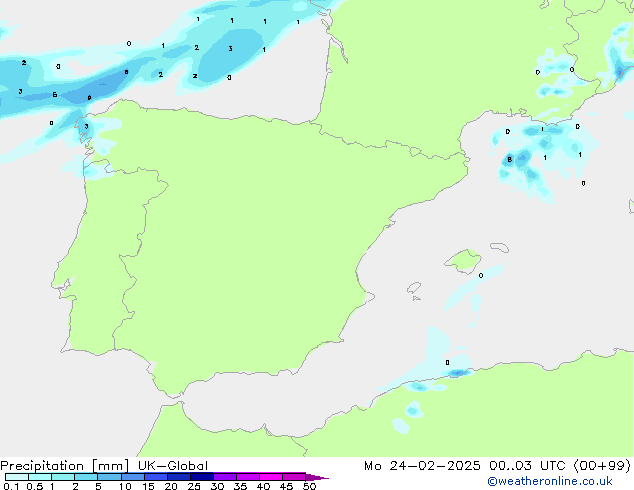
Task: Click the 'UK-Global' model name label
Action: point(173,466)
